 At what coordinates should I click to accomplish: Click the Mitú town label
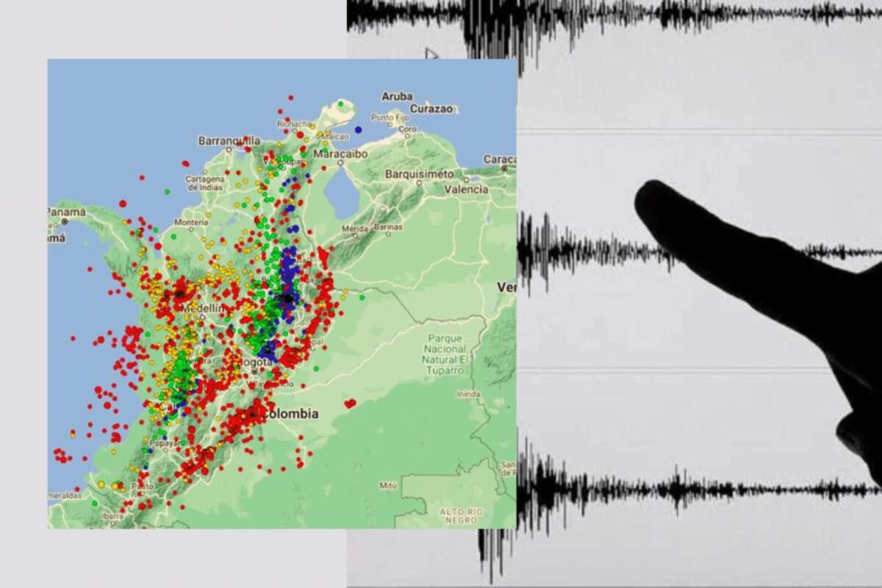click(388, 485)
